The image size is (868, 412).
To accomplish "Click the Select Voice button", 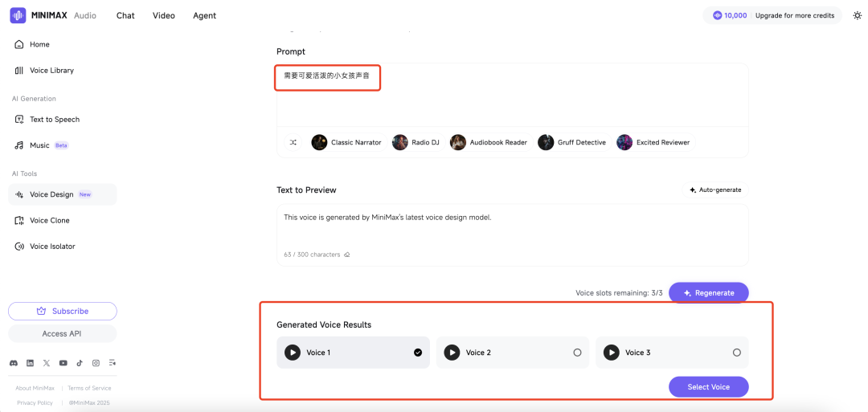I will coord(709,386).
